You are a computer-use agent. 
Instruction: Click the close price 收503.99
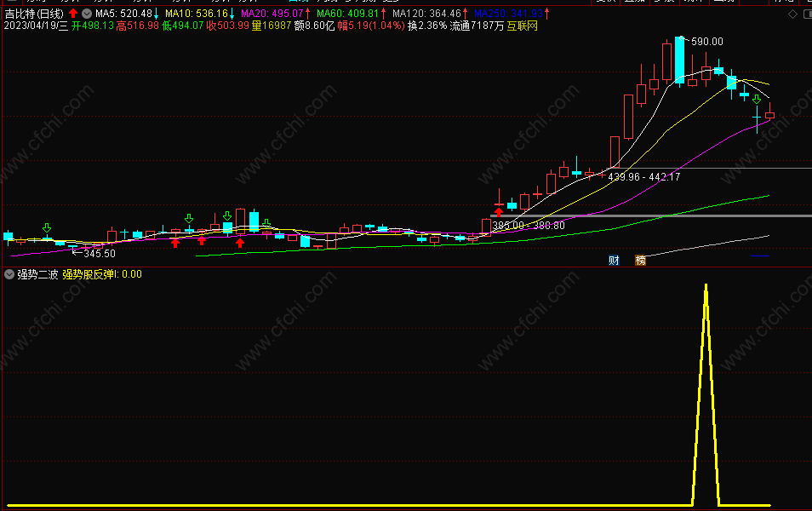(x=228, y=26)
